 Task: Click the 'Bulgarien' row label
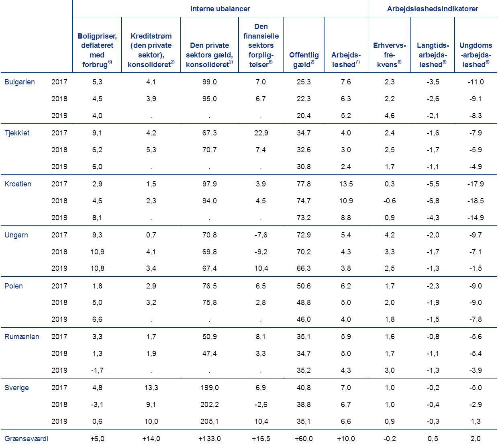(19, 82)
